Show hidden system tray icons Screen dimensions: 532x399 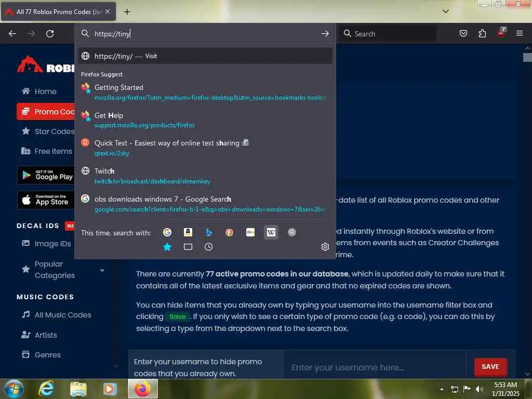click(x=442, y=389)
